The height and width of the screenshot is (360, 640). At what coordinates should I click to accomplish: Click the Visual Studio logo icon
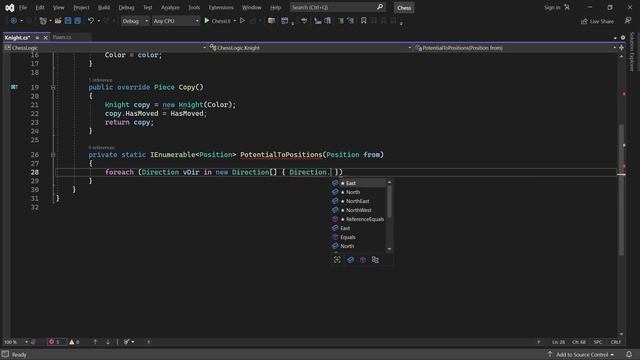9,8
